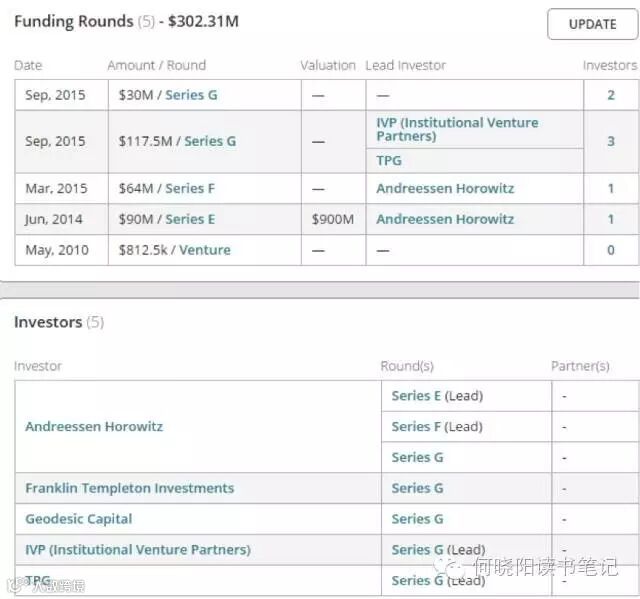Open Andreessen Horowitz link in Jun. 2014 row
640x599 pixels.
point(445,219)
